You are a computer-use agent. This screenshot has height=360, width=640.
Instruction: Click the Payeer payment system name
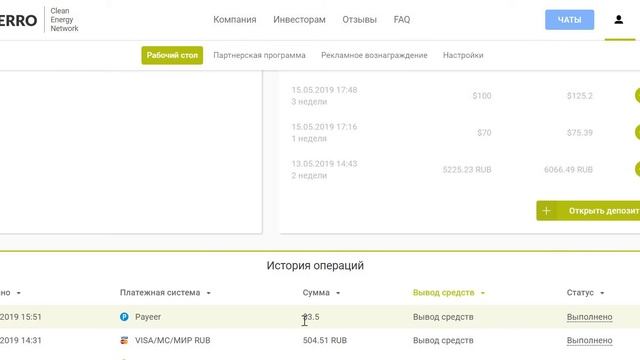[148, 317]
